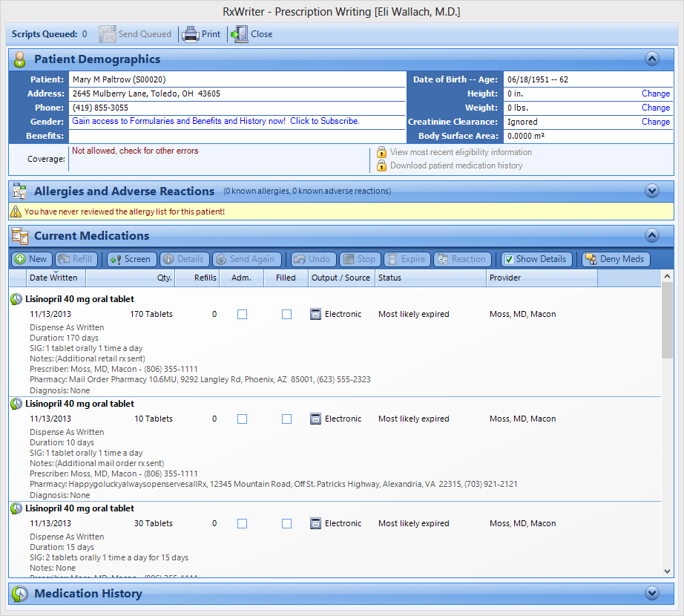This screenshot has width=684, height=616.
Task: Click the Address field with Mulberry Lane
Action: pos(237,94)
